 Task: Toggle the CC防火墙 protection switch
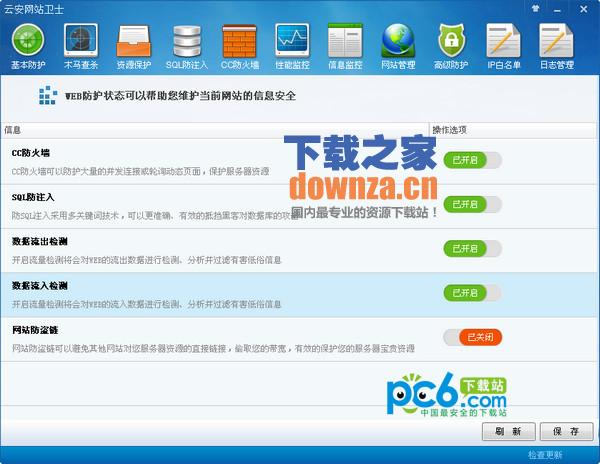(x=472, y=160)
